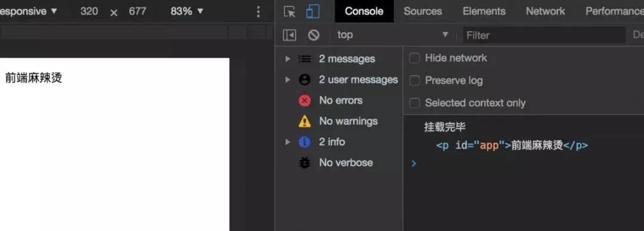Expand the 2 messages group
The width and height of the screenshot is (644, 231).
[287, 58]
